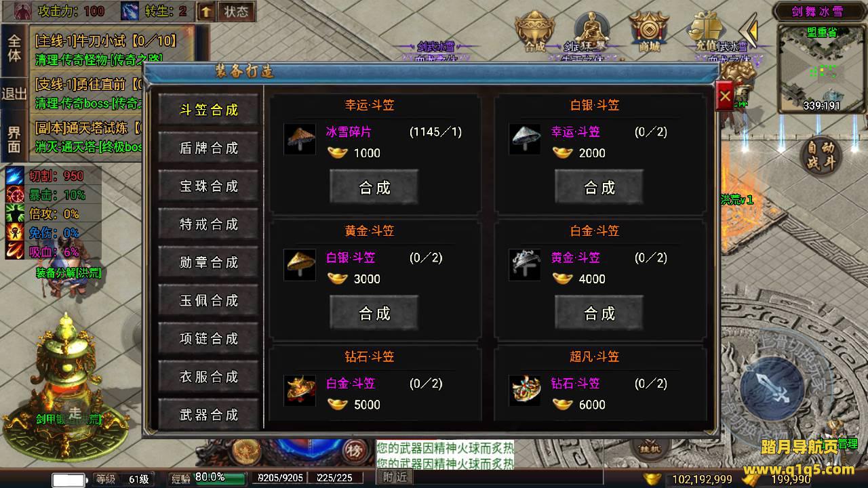Toggle 自动战斗 auto battle

coord(821,155)
